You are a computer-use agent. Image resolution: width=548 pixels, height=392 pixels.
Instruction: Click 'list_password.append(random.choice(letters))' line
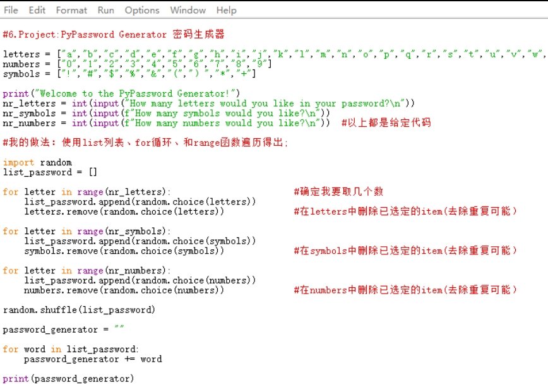[x=140, y=201]
